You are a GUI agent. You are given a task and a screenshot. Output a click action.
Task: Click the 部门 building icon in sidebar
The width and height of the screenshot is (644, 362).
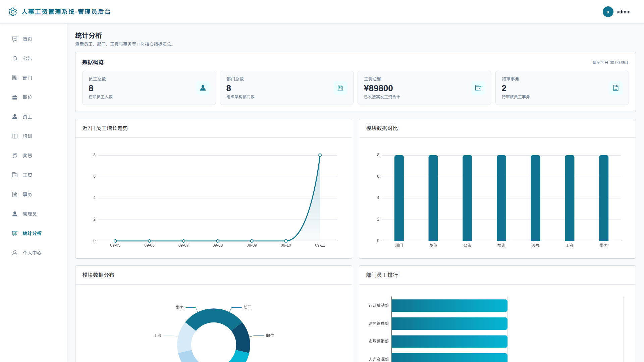pos(15,78)
